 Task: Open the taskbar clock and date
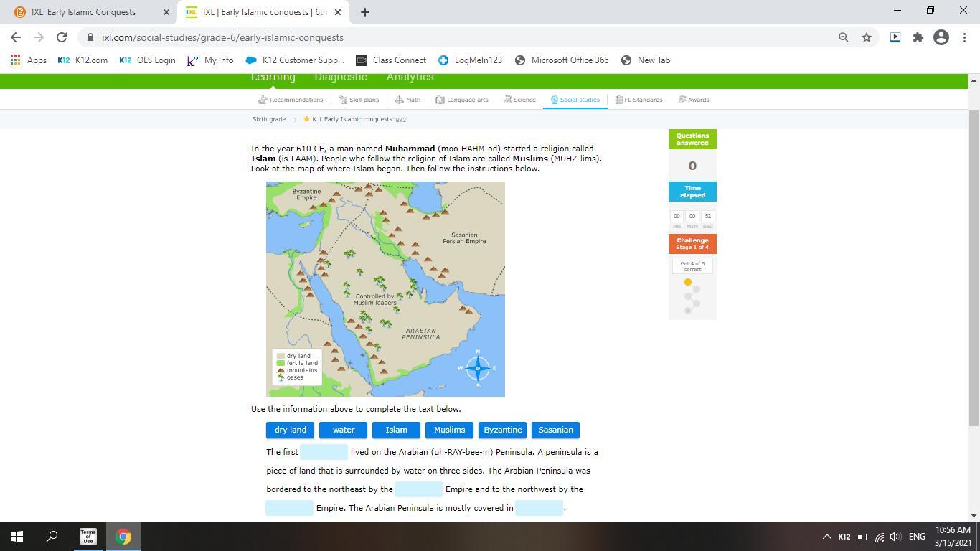coord(953,537)
